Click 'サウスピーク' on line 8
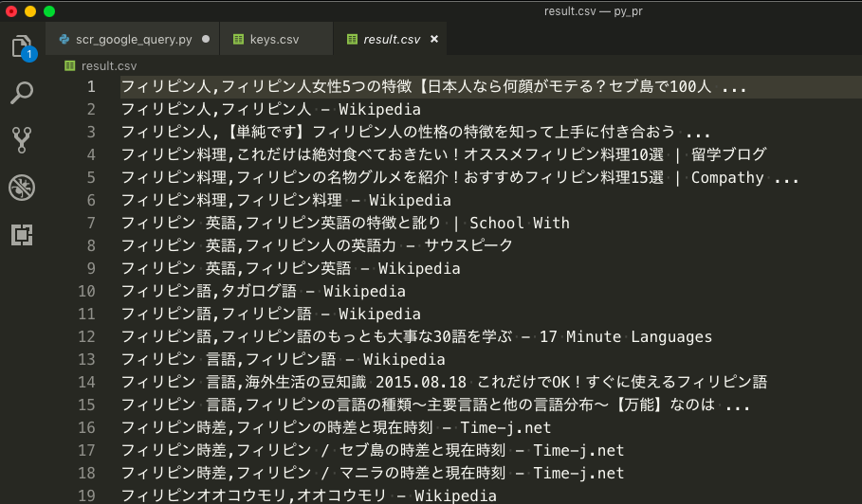The width and height of the screenshot is (862, 504). 468,245
